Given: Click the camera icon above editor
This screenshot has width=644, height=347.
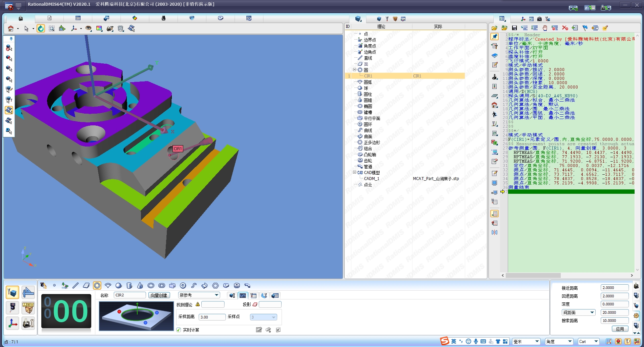Looking at the screenshot, I should pyautogui.click(x=539, y=19).
